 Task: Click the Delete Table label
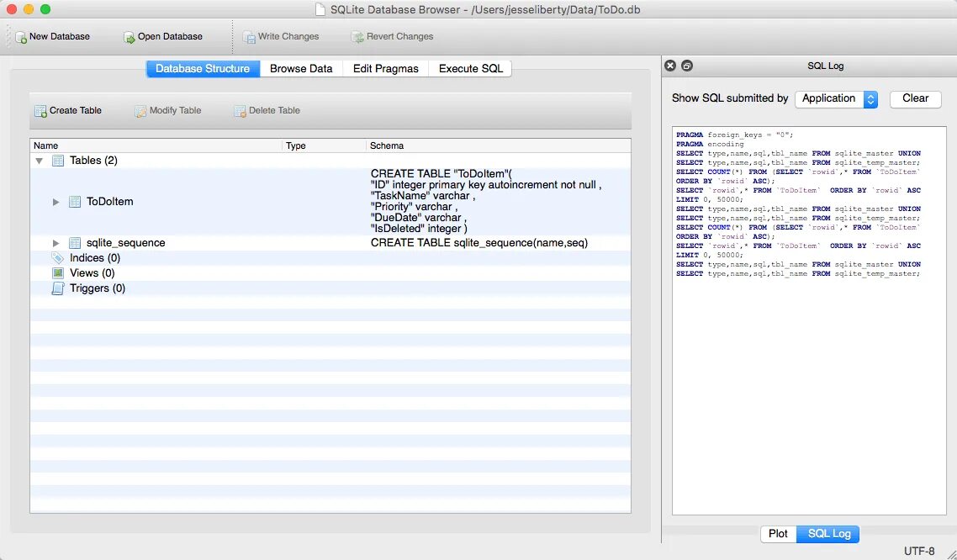point(274,110)
